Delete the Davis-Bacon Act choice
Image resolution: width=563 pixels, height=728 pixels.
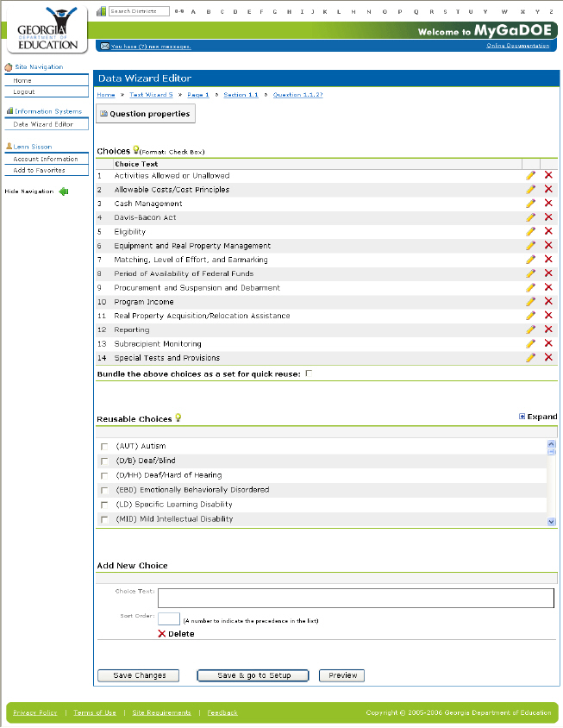(x=548, y=217)
